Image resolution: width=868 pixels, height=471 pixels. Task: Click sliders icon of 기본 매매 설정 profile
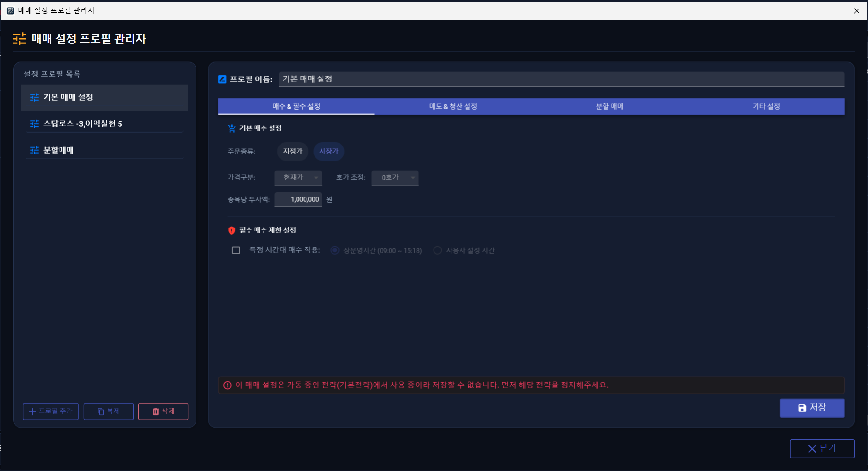pyautogui.click(x=34, y=97)
